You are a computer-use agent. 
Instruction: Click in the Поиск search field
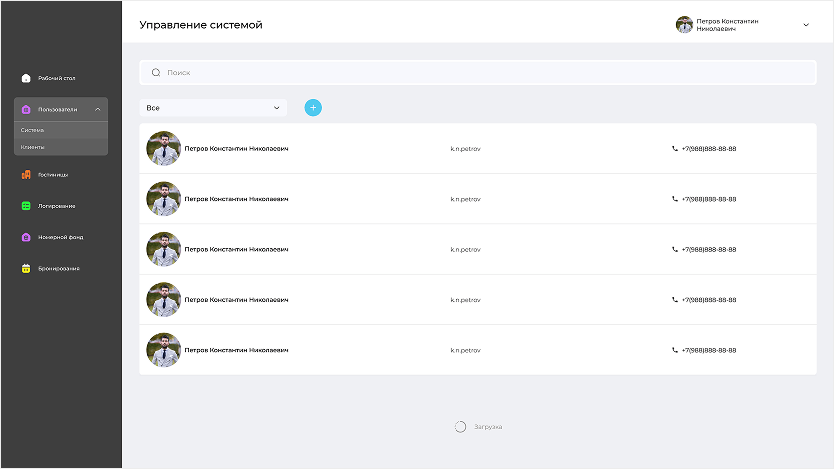pos(480,73)
